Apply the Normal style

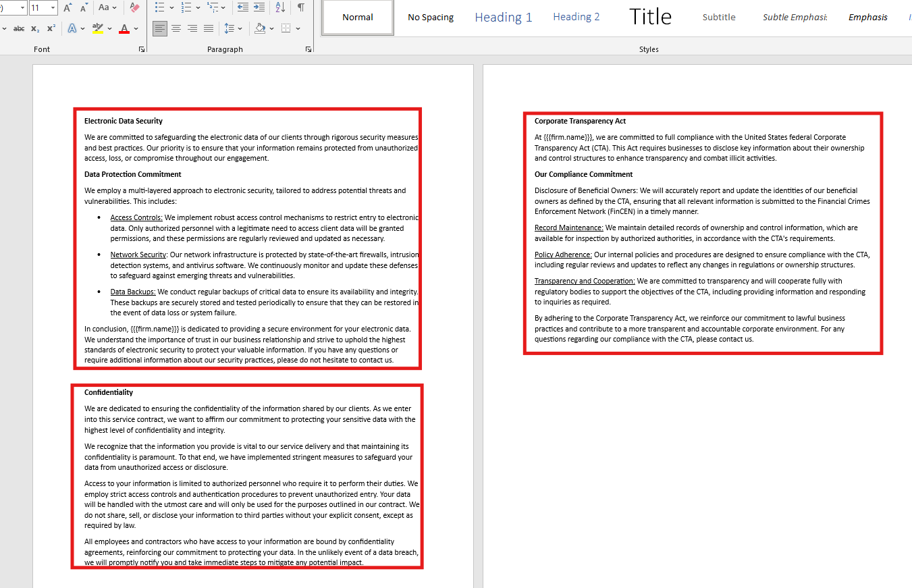click(x=358, y=17)
